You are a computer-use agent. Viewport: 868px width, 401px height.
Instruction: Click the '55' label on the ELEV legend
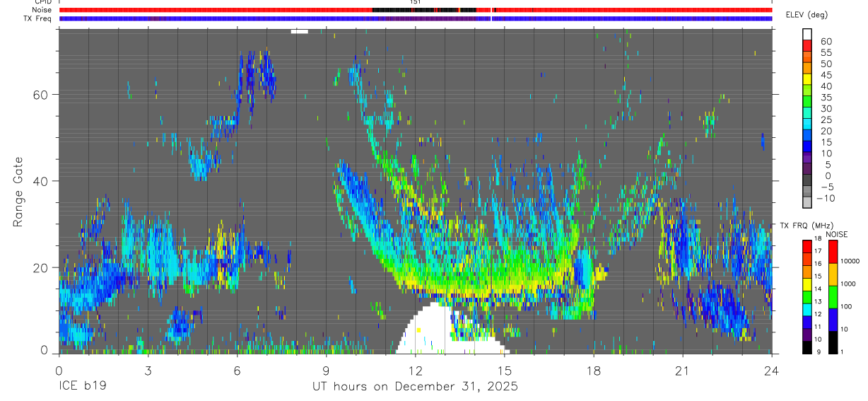pos(825,53)
